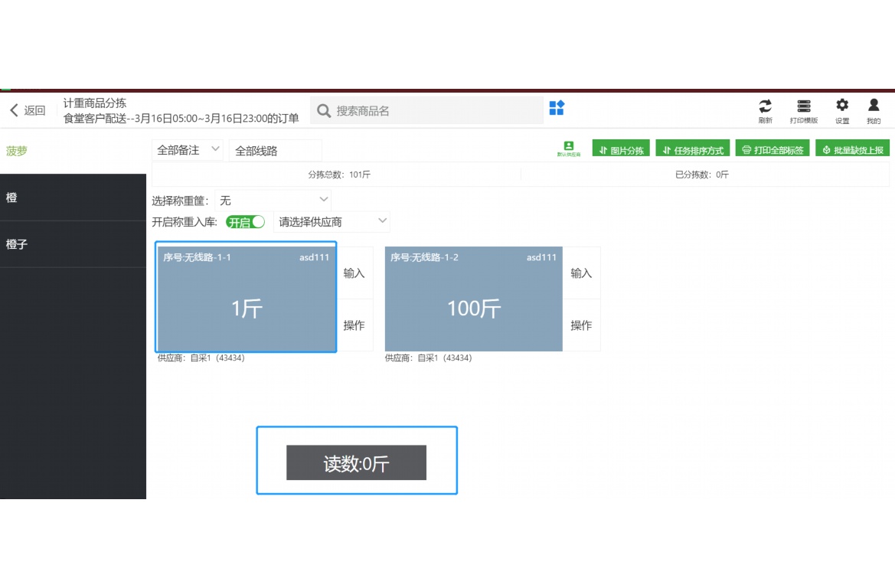Image resolution: width=895 pixels, height=588 pixels.
Task: Click the 菠萝 green sidebar entry
Action: point(14,151)
